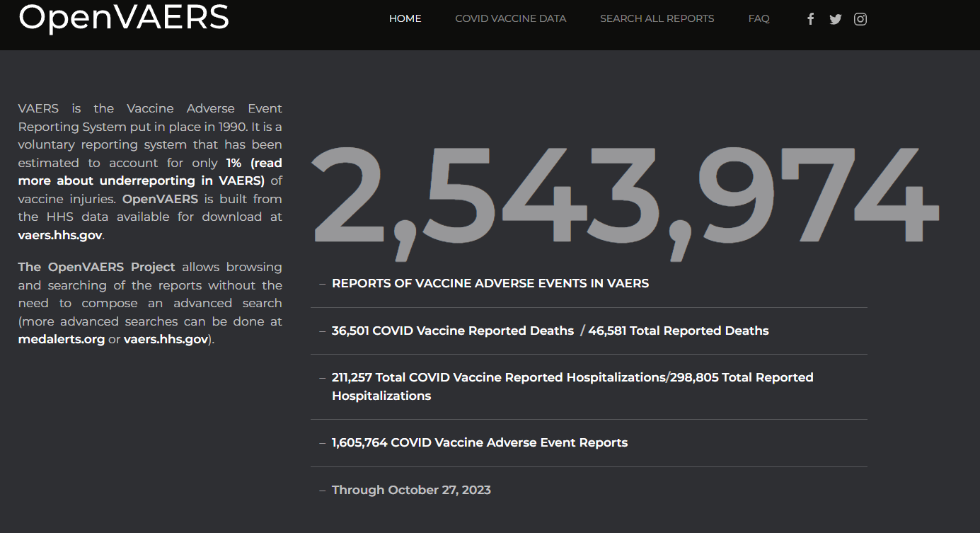Image resolution: width=980 pixels, height=533 pixels.
Task: Open the FAQ menu item
Action: pos(759,18)
